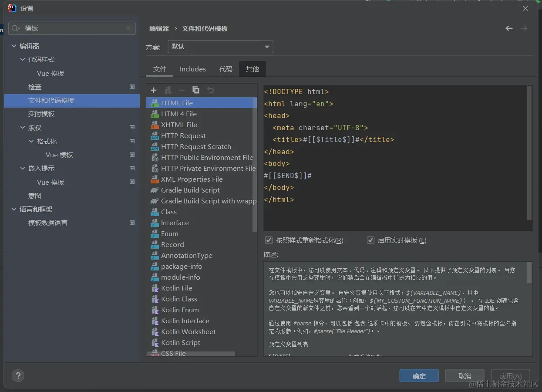Image resolution: width=542 pixels, height=392 pixels.
Task: Click project-level icon beside 版权
Action: [x=132, y=128]
